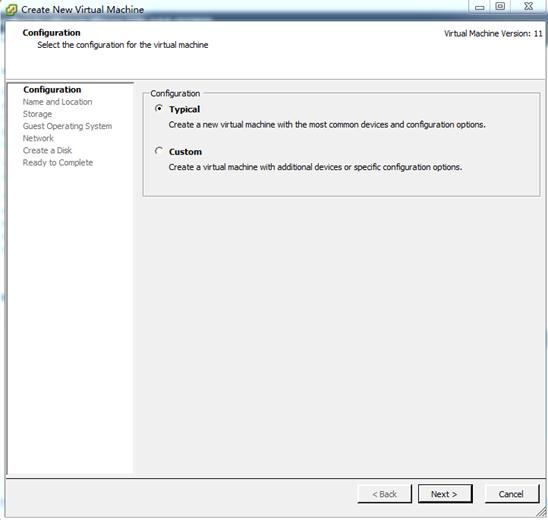Click the Virtual Machine Version: 11 text
The width and height of the screenshot is (548, 520).
[493, 34]
